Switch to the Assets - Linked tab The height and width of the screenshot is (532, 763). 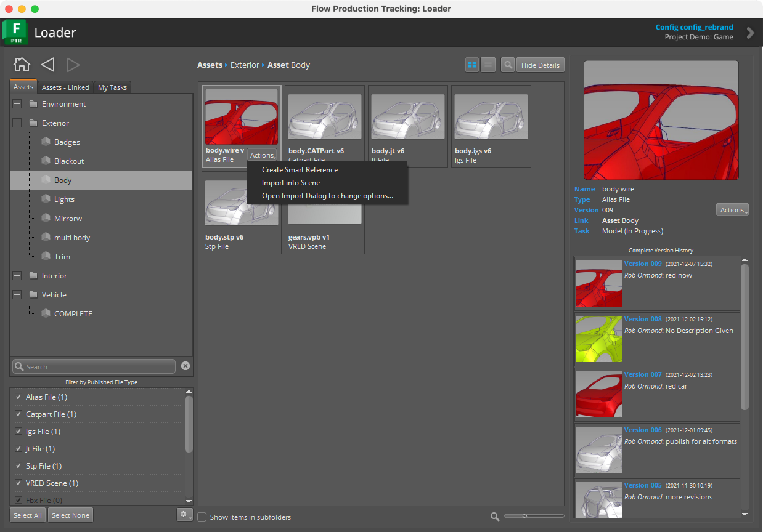65,87
